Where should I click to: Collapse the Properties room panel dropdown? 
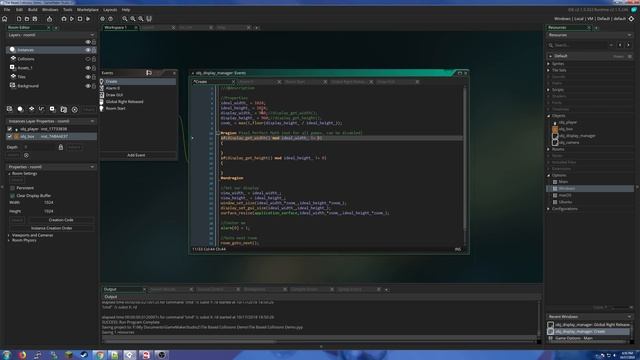(x=92, y=167)
